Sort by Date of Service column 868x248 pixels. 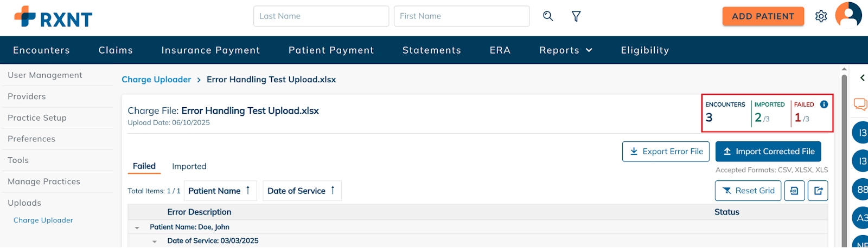(x=302, y=191)
